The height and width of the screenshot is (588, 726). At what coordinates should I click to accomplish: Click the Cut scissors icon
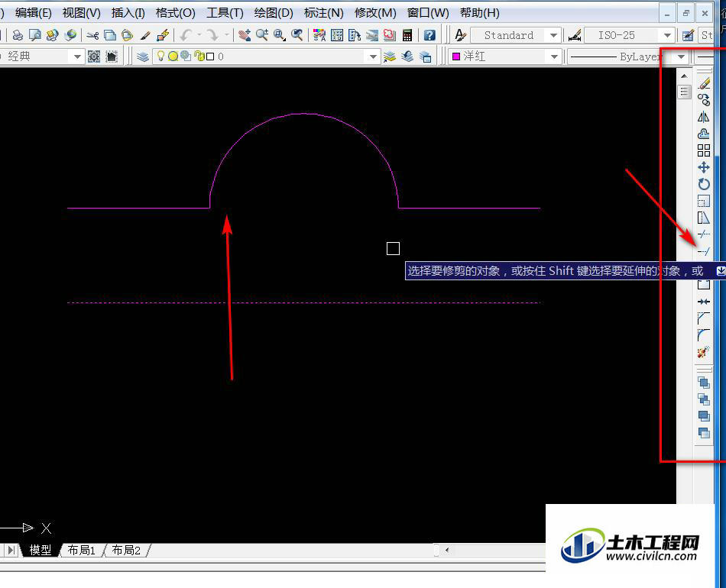pos(92,35)
